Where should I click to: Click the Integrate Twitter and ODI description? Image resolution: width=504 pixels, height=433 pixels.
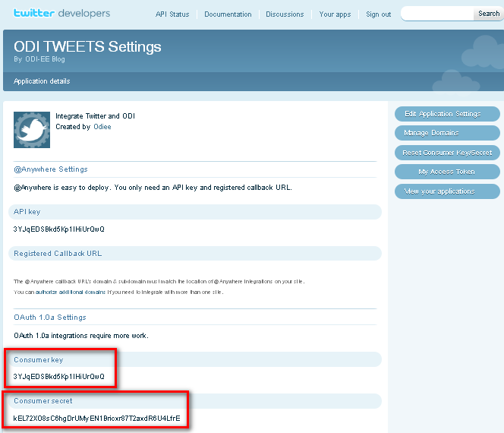pyautogui.click(x=95, y=115)
